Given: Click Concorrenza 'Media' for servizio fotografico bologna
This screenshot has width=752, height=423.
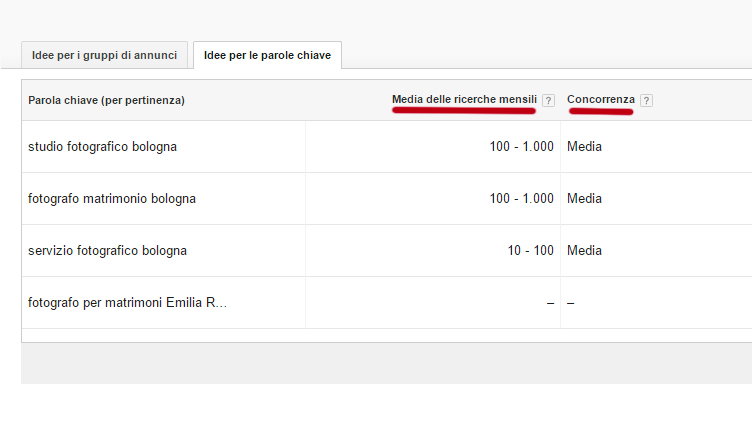Looking at the screenshot, I should [584, 250].
